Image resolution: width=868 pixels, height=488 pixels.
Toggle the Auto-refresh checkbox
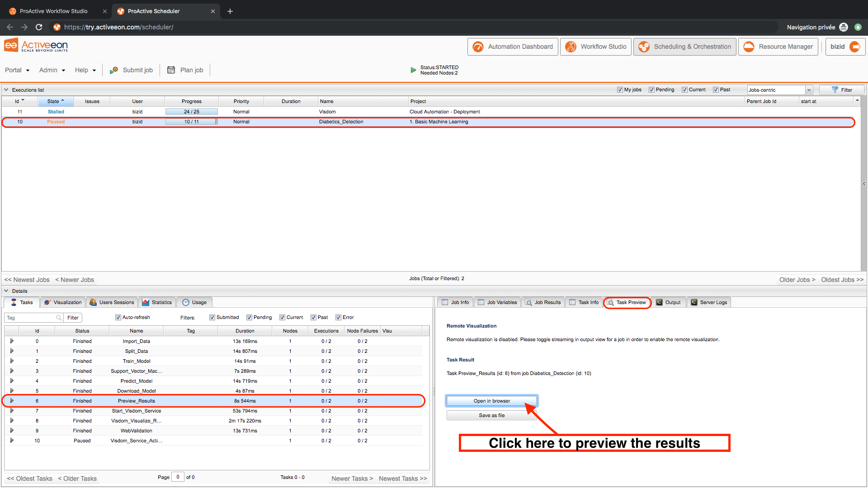(118, 317)
